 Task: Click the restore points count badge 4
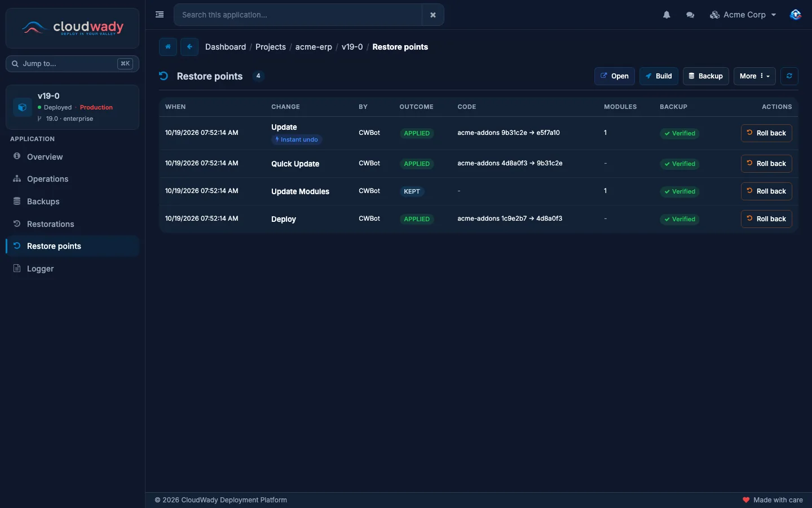click(x=258, y=76)
